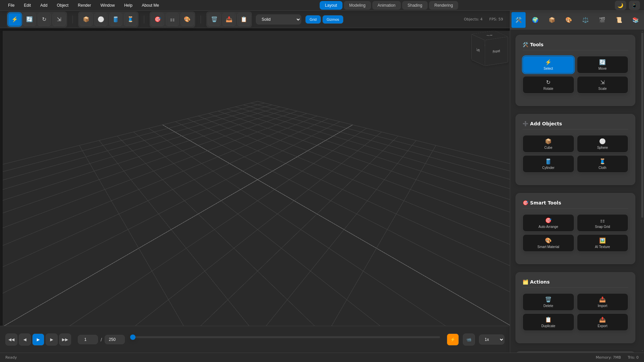Screen dimensions: 644x362
Task: Add a Cylinder from Add Objects panel
Action: pyautogui.click(x=548, y=164)
